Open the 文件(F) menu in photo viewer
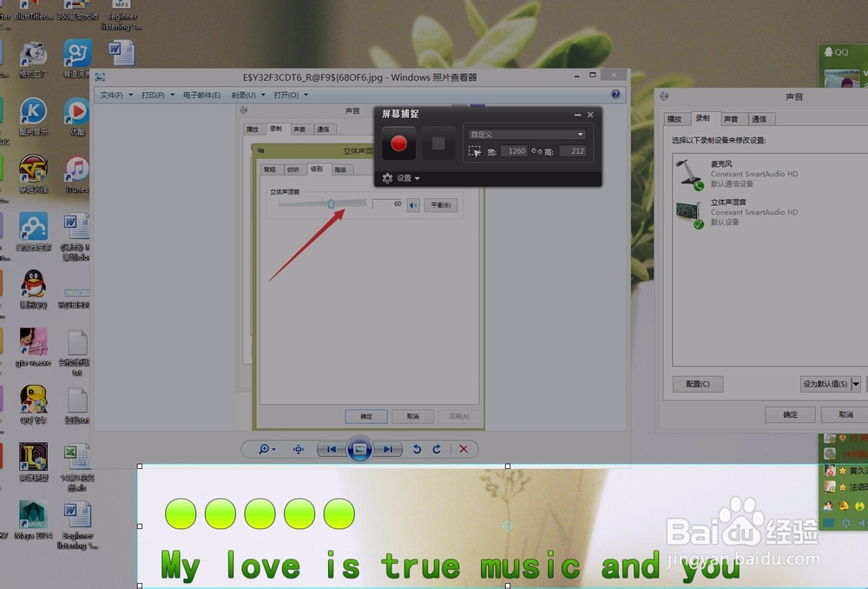 [x=116, y=95]
